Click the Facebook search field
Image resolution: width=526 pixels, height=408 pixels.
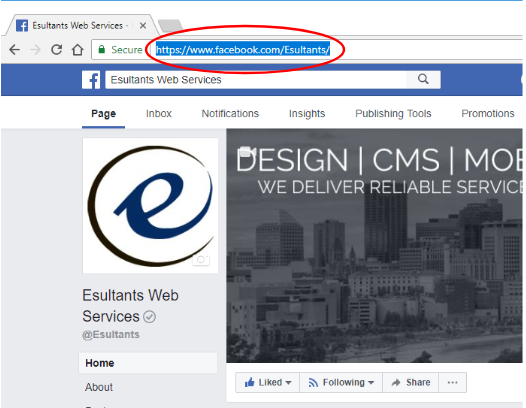click(256, 80)
